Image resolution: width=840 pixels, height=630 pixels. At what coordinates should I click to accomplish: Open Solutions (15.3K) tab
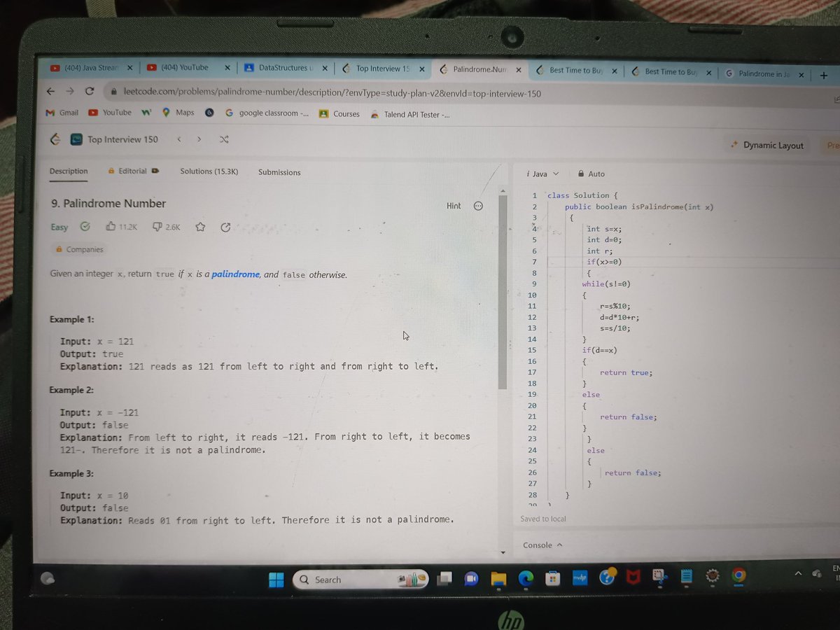pyautogui.click(x=209, y=171)
